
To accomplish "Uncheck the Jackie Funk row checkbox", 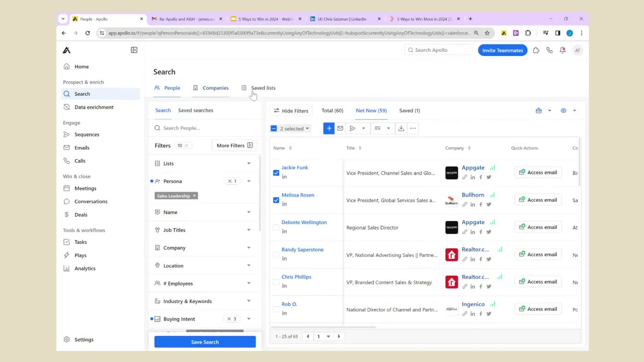I will click(x=276, y=173).
